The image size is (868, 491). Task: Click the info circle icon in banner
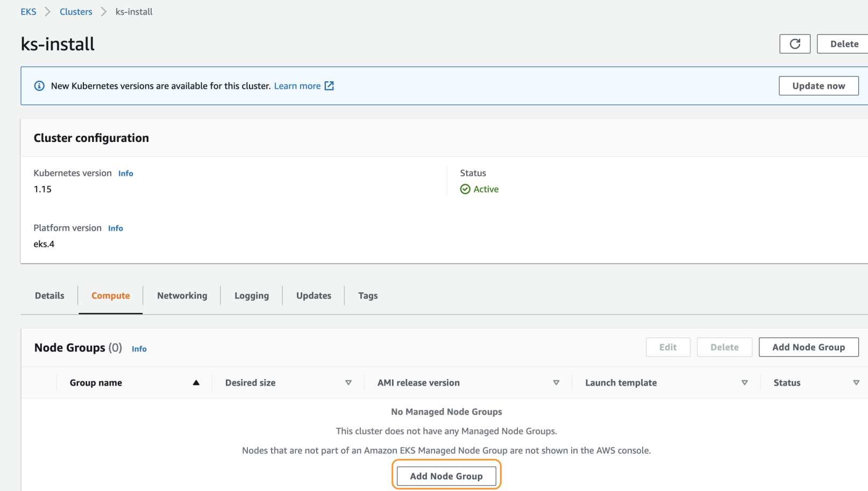(39, 86)
